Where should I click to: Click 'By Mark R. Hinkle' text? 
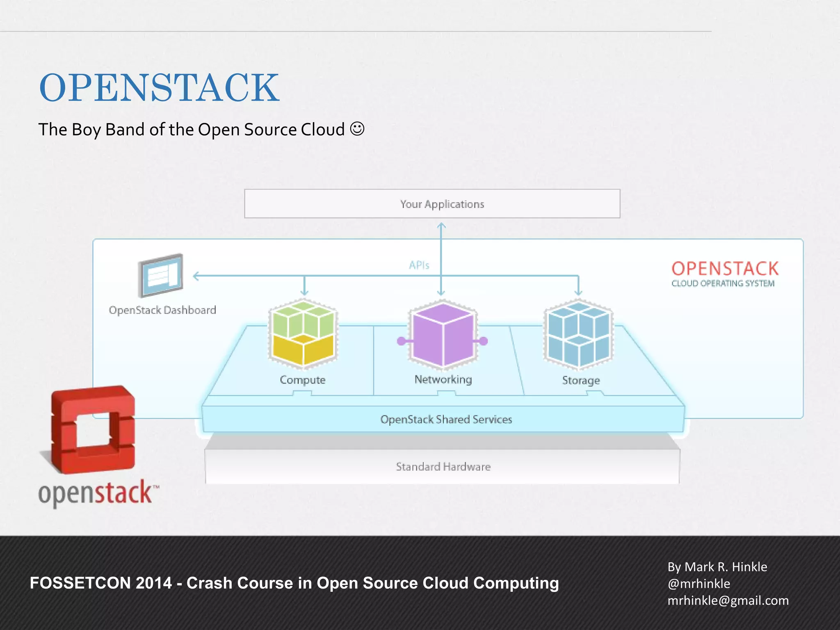point(717,567)
